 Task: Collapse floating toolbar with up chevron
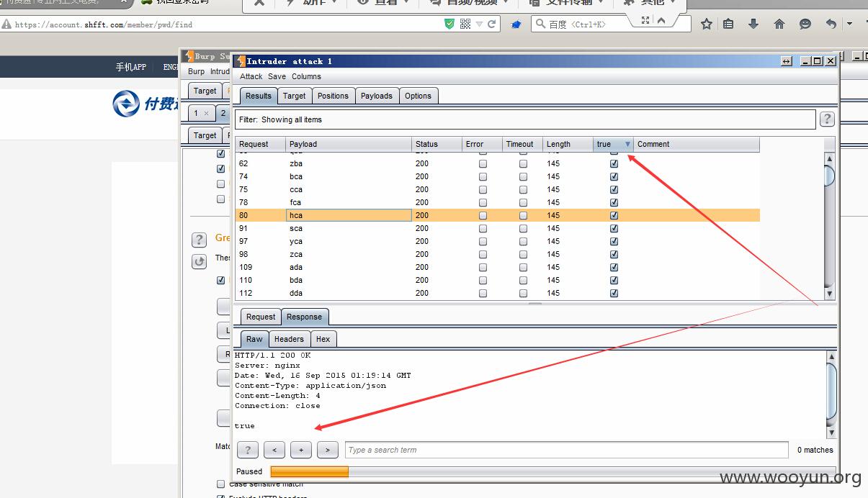click(661, 20)
